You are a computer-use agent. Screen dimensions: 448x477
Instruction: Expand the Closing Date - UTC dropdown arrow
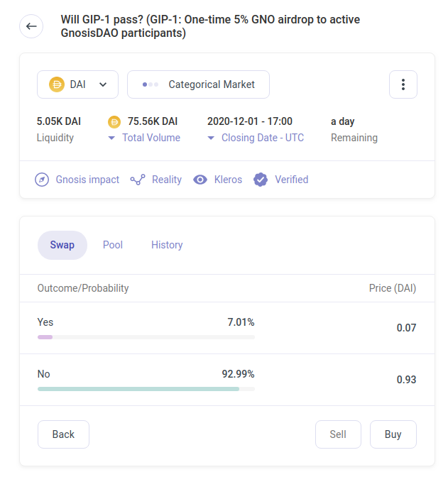click(211, 138)
